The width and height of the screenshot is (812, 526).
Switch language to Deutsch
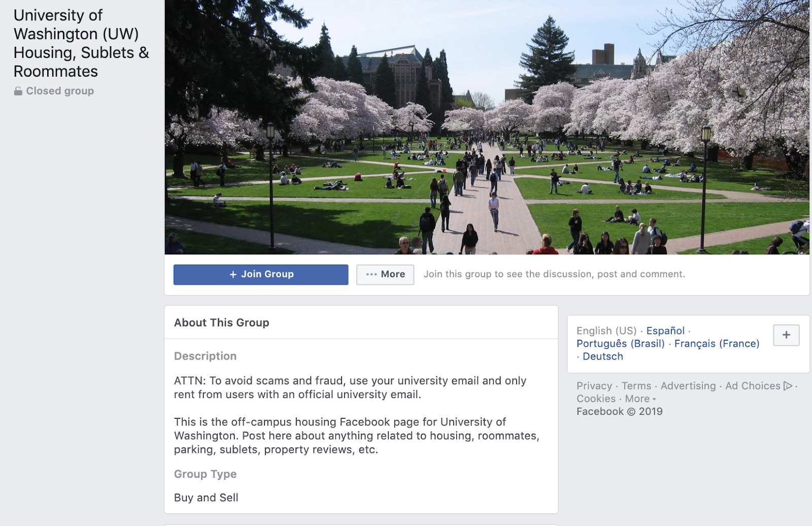[x=602, y=356]
